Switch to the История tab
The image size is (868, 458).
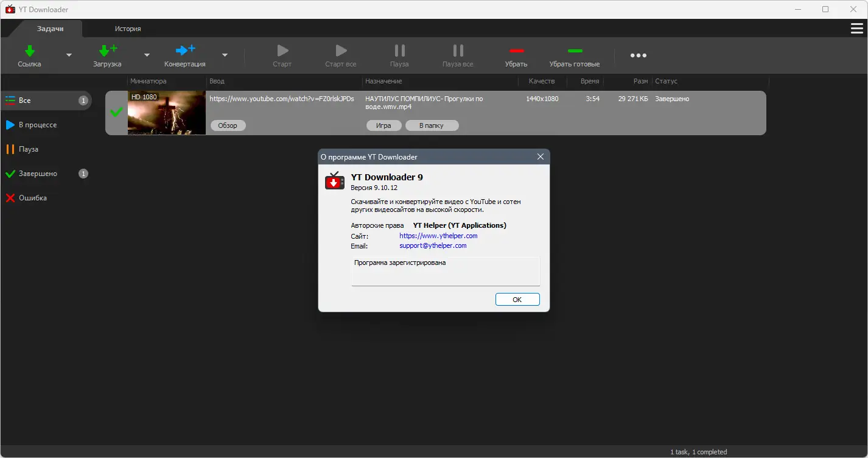(x=128, y=29)
